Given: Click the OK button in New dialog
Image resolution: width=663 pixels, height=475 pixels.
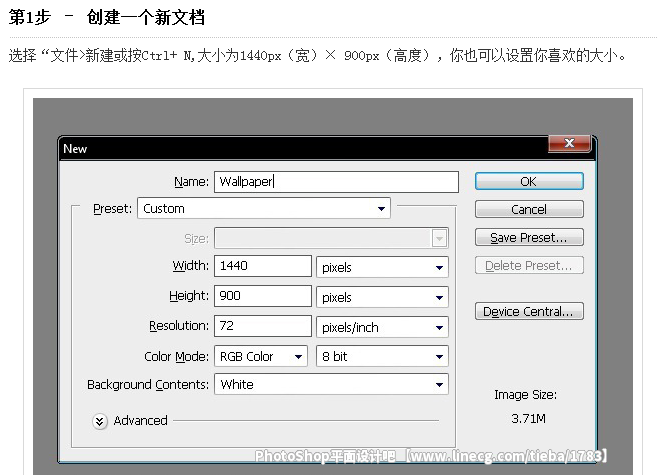Looking at the screenshot, I should (x=529, y=181).
